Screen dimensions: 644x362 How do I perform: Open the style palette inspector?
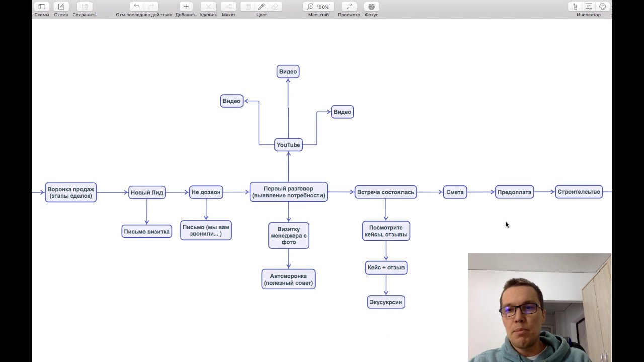point(602,7)
